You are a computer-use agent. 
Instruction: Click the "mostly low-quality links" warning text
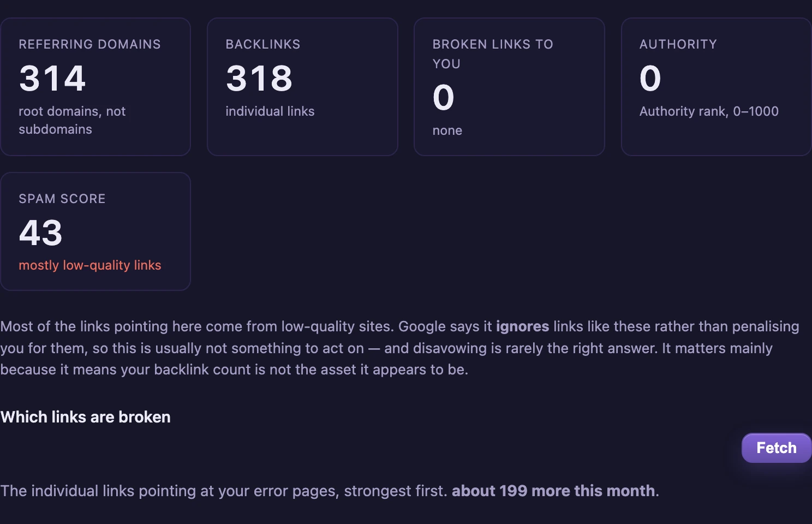point(90,265)
